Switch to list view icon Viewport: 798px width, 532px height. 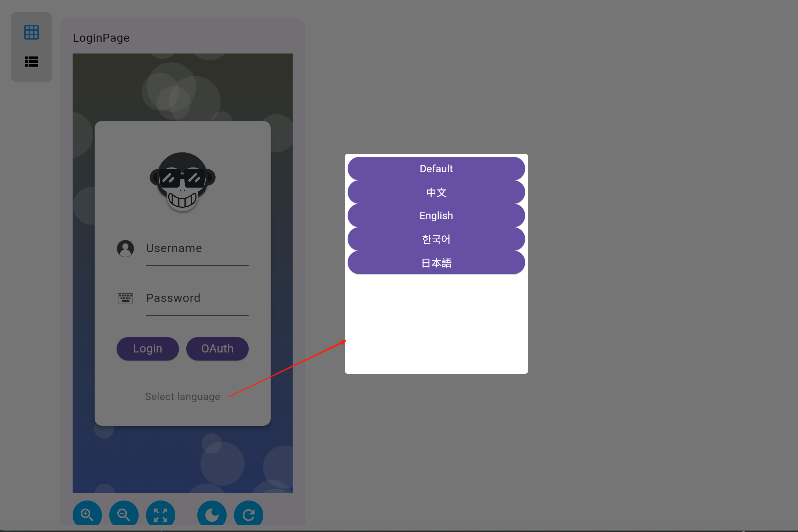[x=32, y=62]
